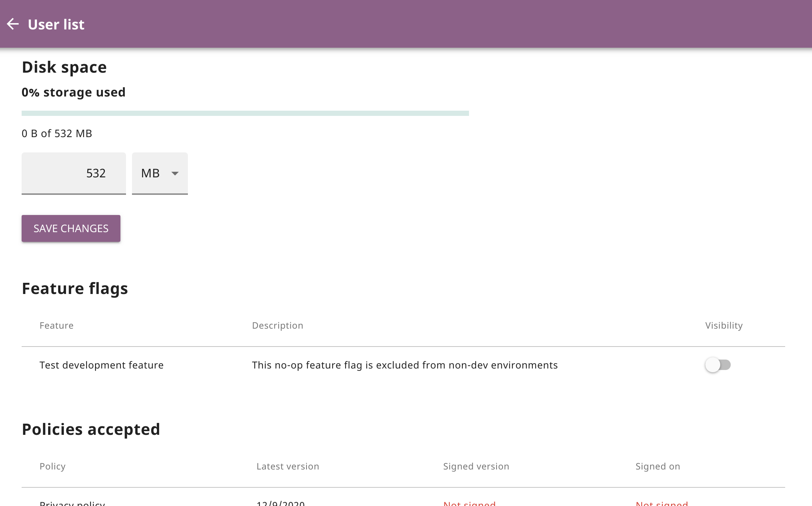Click the back arrow icon
This screenshot has width=812, height=506.
pyautogui.click(x=13, y=24)
